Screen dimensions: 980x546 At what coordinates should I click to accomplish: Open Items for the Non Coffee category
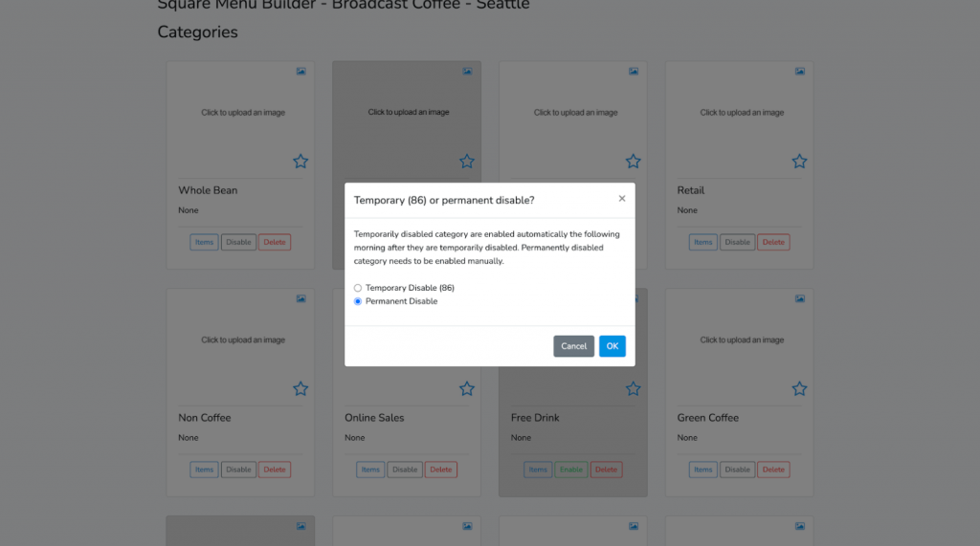(204, 470)
